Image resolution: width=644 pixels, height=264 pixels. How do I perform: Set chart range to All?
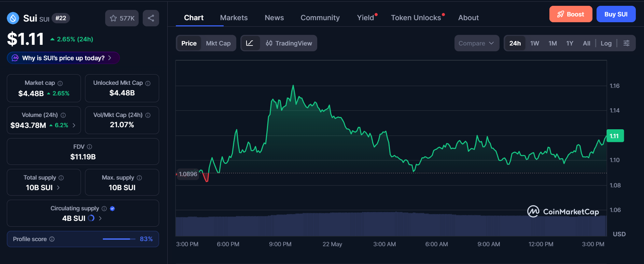[x=587, y=43]
